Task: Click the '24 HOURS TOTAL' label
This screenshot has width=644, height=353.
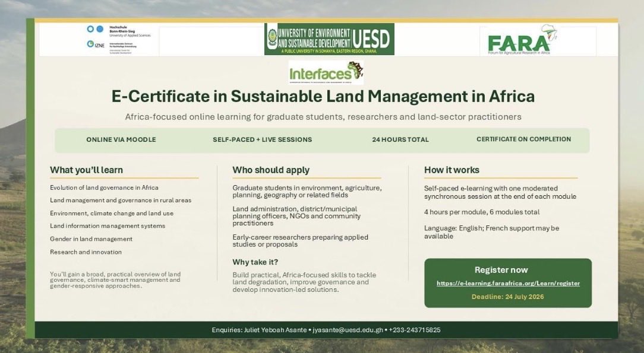Action: [x=400, y=139]
